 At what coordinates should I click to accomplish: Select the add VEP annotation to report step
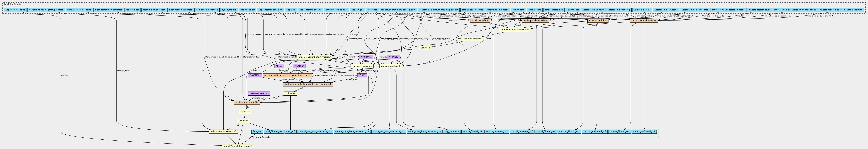(238, 146)
